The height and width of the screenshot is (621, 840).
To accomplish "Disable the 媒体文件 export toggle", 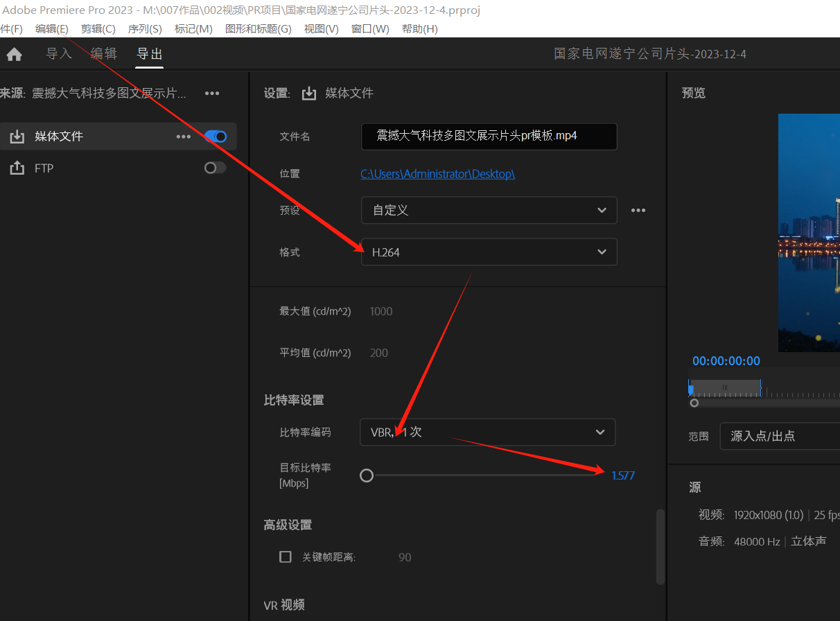I will [216, 137].
